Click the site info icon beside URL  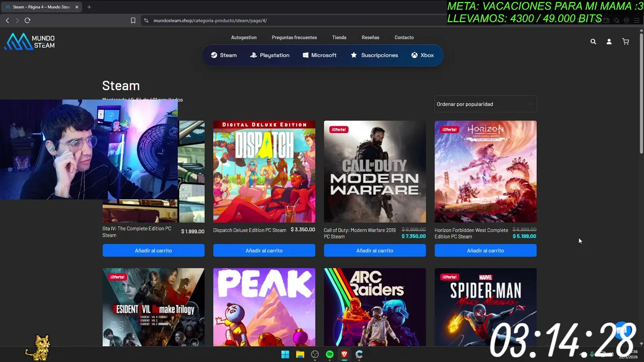(x=146, y=21)
